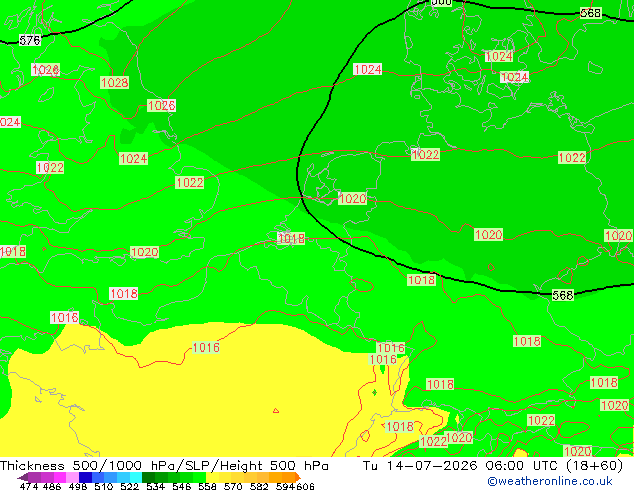Click the 576 height contour label
The image size is (634, 490).
click(x=30, y=40)
